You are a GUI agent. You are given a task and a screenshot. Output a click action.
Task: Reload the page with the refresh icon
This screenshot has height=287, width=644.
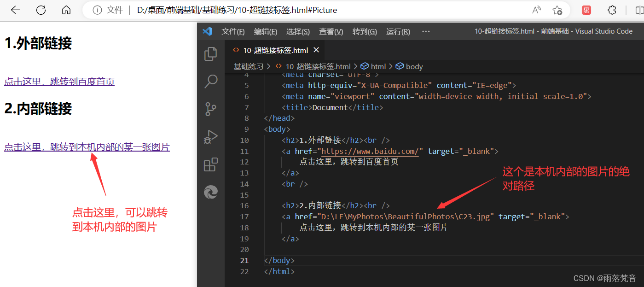(41, 10)
